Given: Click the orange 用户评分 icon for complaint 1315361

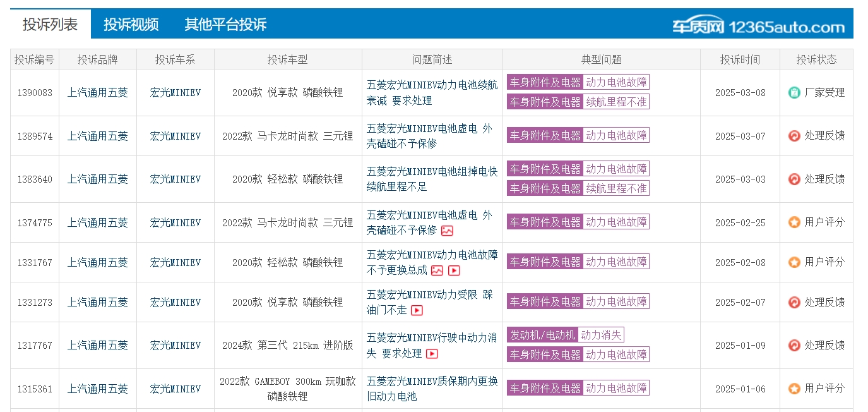Looking at the screenshot, I should tap(794, 389).
